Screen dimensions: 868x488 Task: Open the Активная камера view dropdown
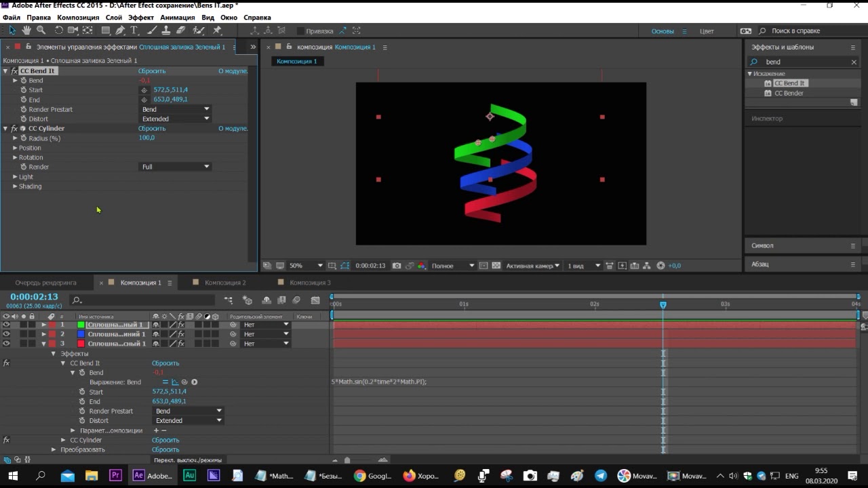pyautogui.click(x=533, y=266)
